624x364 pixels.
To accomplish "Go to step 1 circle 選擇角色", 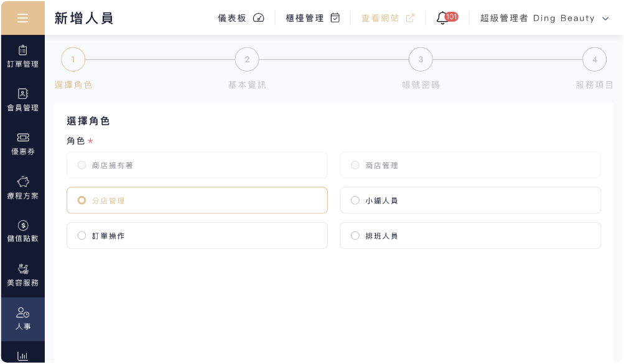I will (73, 59).
